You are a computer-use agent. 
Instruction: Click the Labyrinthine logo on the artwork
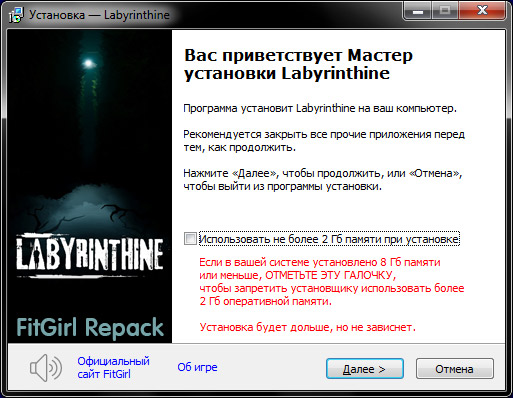(x=89, y=255)
